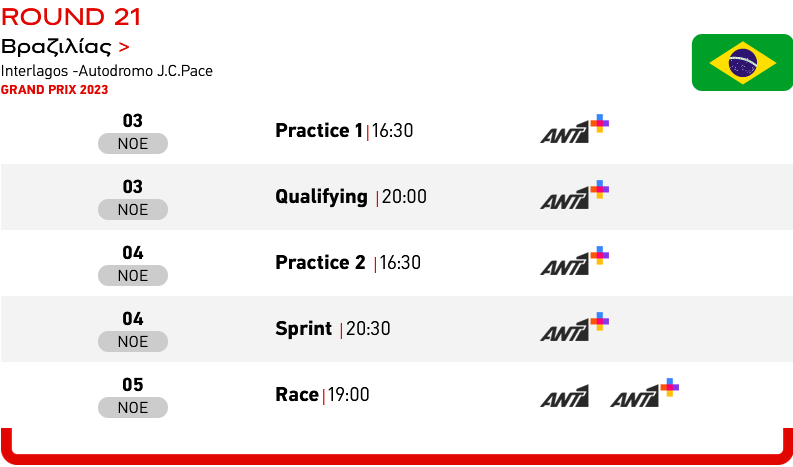
Task: Click ANT1+ logo in Sprint row
Action: click(575, 327)
